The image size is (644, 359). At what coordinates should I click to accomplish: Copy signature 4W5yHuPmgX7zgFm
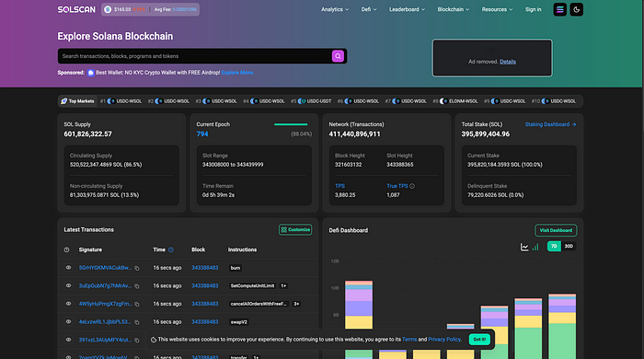click(x=137, y=305)
